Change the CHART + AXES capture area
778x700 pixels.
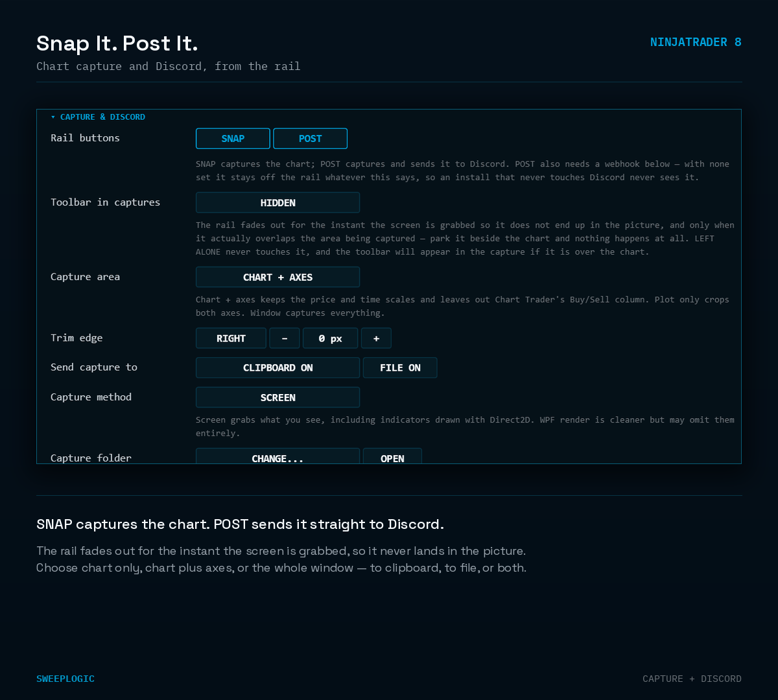pos(277,277)
